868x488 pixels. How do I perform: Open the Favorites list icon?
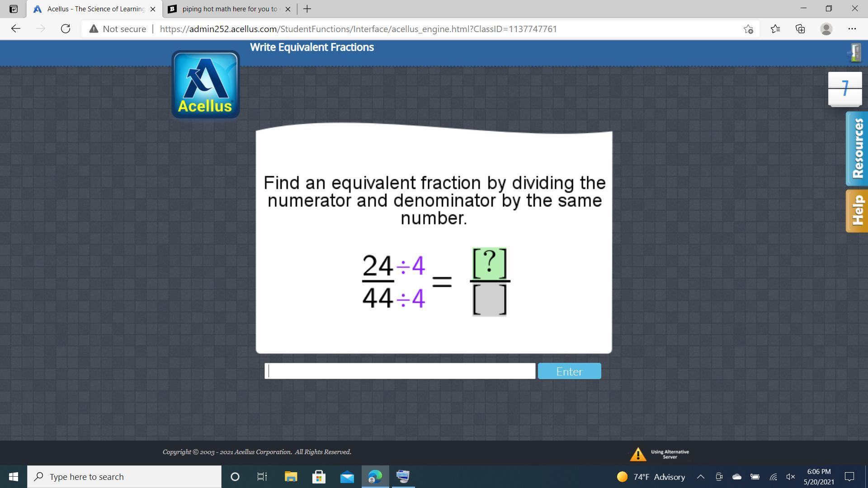click(775, 29)
